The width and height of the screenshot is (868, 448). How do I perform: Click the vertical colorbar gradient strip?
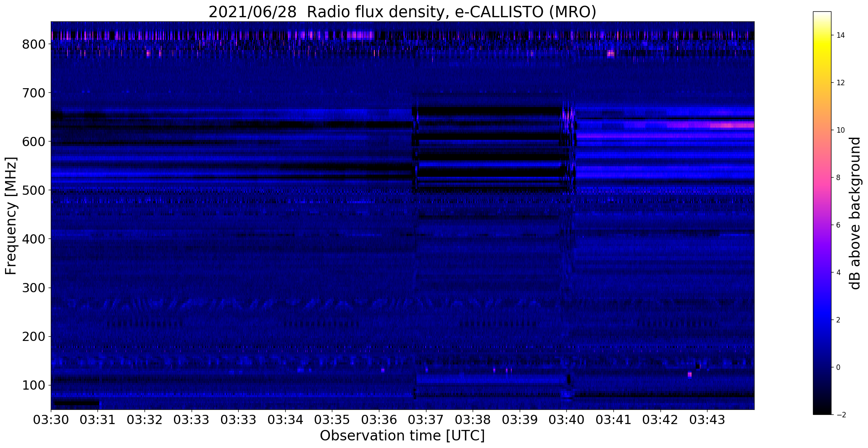pyautogui.click(x=822, y=213)
